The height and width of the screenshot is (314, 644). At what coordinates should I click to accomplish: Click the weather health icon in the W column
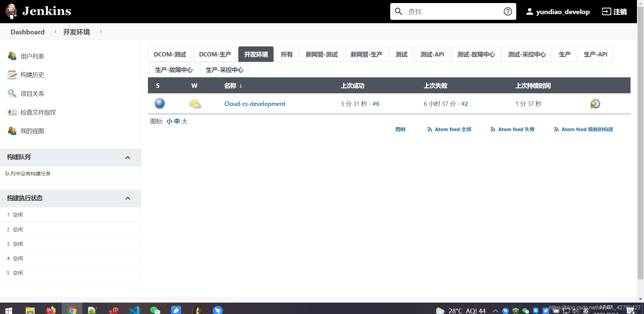tap(195, 104)
